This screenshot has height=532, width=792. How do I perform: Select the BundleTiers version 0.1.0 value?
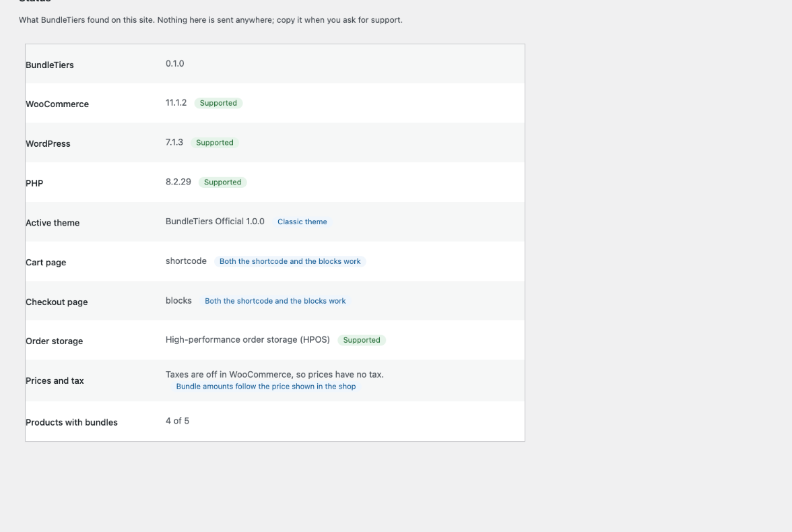[x=175, y=64]
